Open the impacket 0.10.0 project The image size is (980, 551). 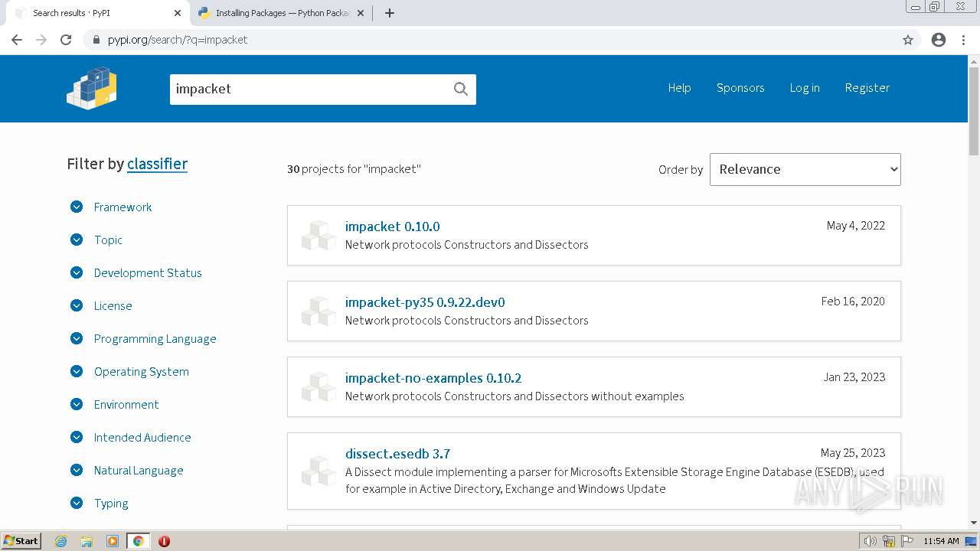click(393, 227)
